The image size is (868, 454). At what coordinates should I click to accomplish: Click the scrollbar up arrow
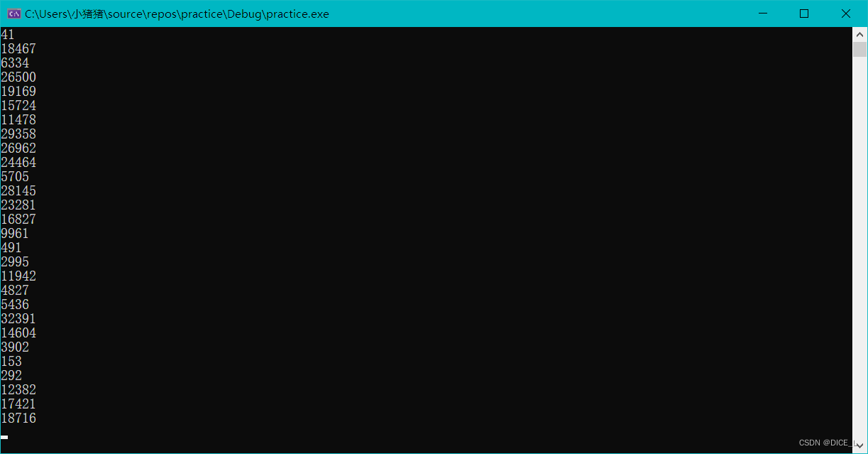(859, 34)
